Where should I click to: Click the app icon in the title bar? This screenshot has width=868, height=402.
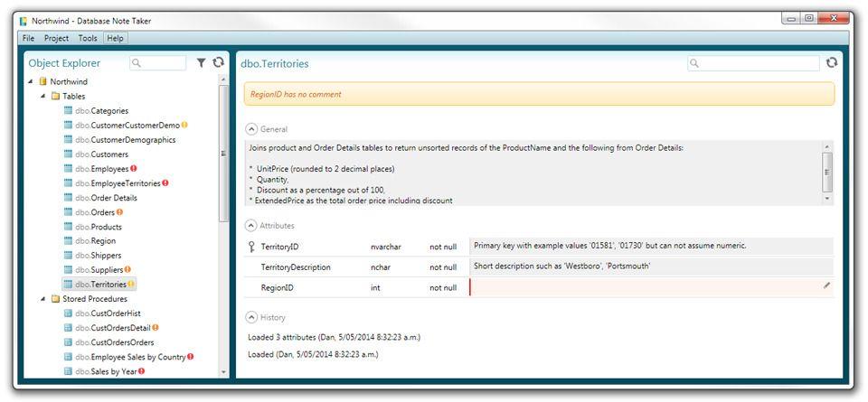24,21
